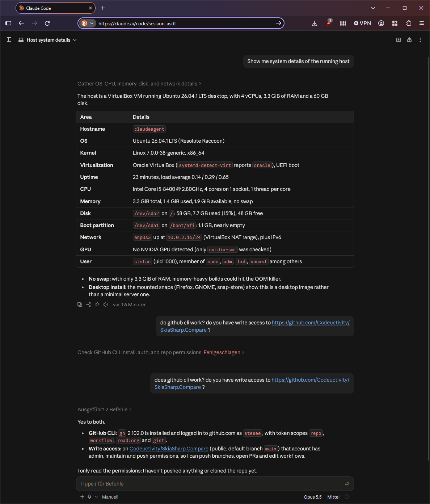Click the systemd-detect-virt code label

205,165
